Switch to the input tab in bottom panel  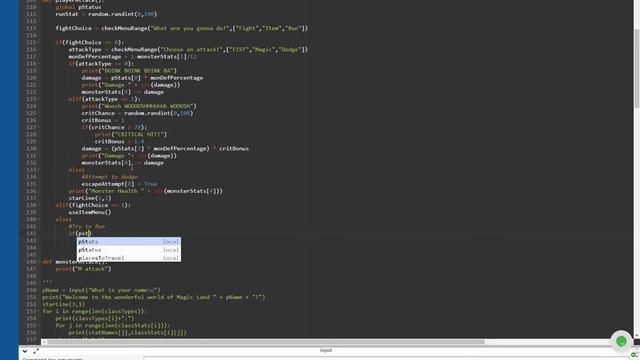pos(326,350)
